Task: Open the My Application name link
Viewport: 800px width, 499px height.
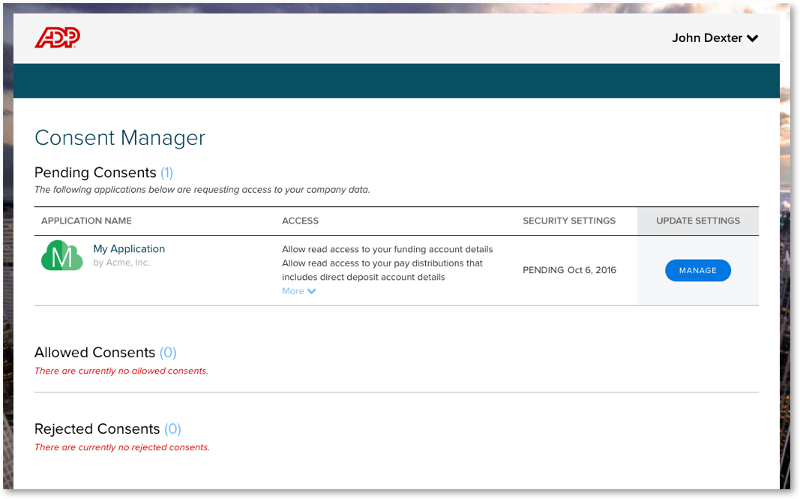Action: [129, 249]
